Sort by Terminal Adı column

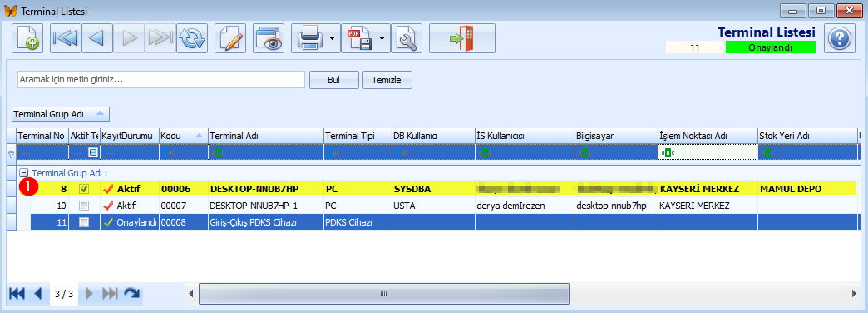(x=266, y=136)
